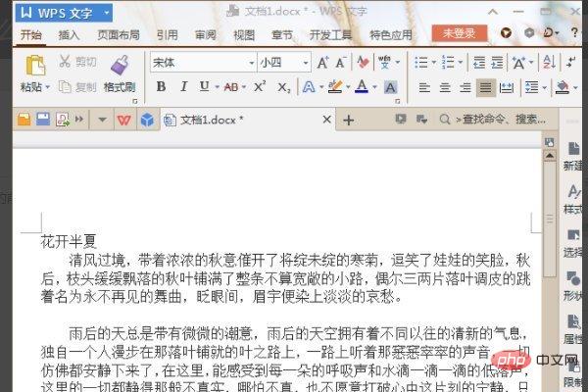Open line spacing dropdown arrow
Screen dimensions: 588x392
[x=544, y=88]
